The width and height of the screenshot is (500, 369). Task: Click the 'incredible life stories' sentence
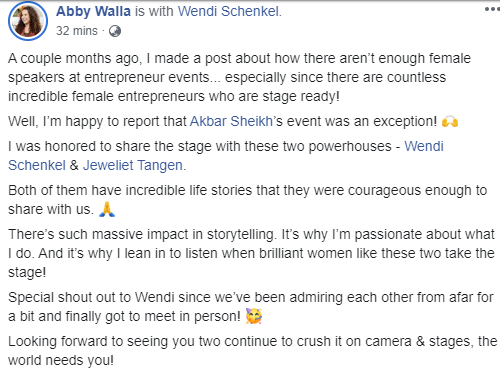point(248,200)
